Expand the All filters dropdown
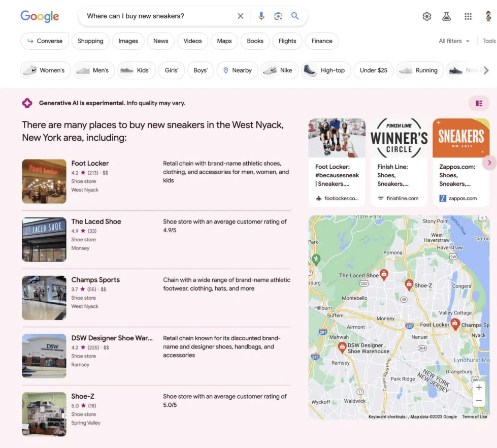This screenshot has height=448, width=497. tap(454, 41)
